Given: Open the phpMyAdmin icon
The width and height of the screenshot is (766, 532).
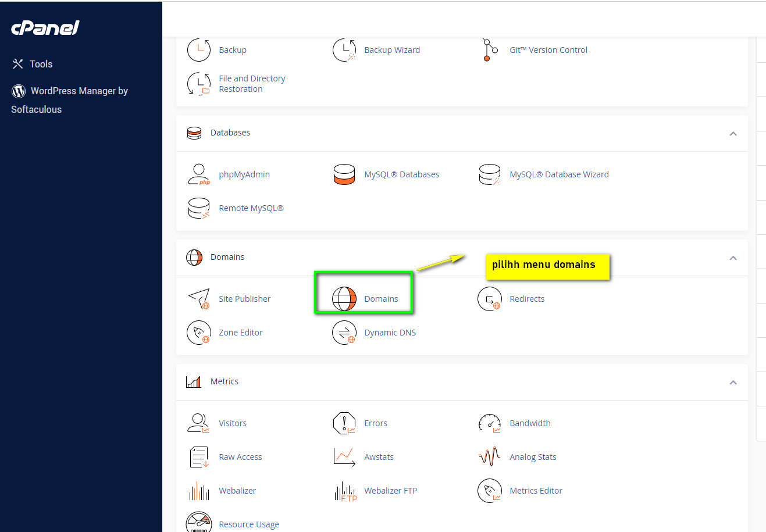Looking at the screenshot, I should coord(199,174).
